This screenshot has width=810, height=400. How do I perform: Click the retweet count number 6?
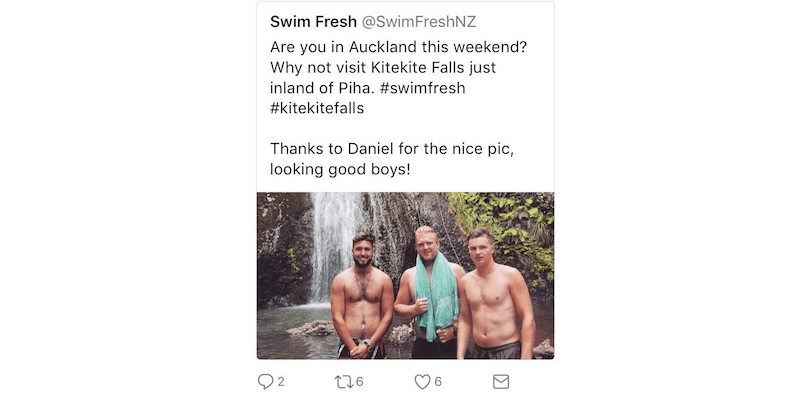359,382
